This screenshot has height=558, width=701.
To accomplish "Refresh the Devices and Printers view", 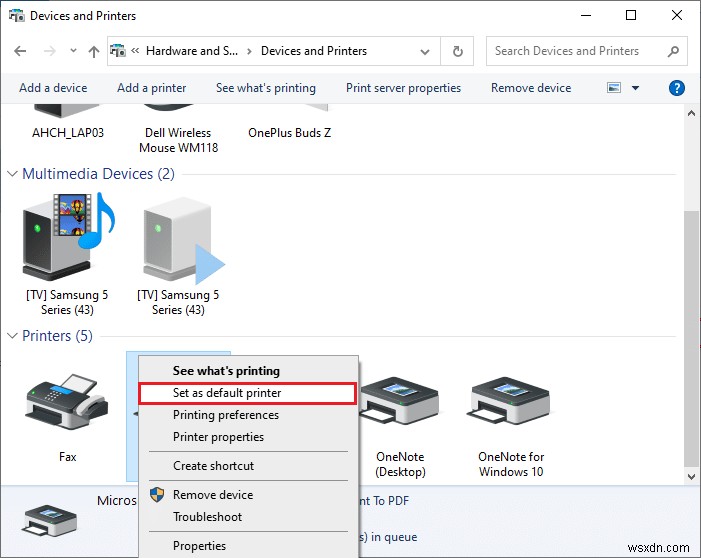I will click(457, 51).
